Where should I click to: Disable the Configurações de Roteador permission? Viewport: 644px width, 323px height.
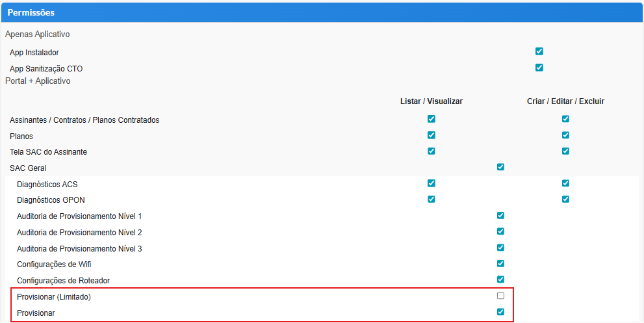(500, 279)
